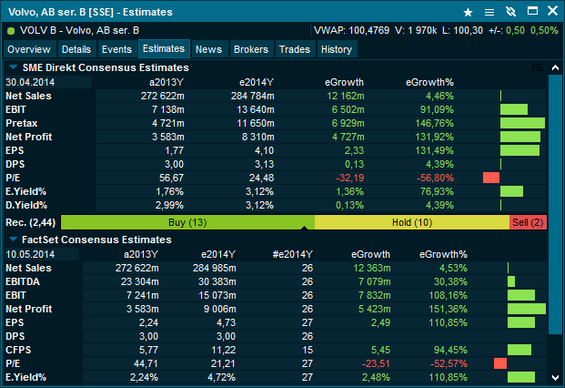Maximize the Estimates window
Image resolution: width=565 pixels, height=388 pixels.
point(533,11)
